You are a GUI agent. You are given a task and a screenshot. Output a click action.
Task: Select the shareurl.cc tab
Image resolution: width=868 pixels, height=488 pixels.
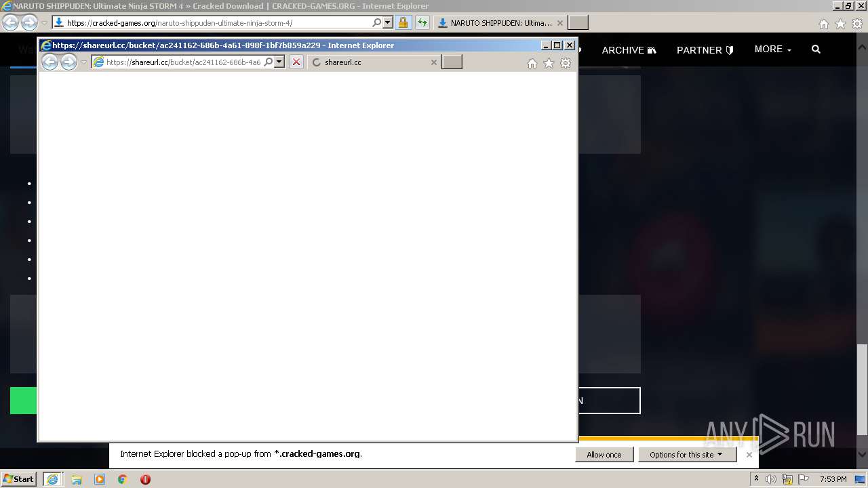(x=374, y=62)
